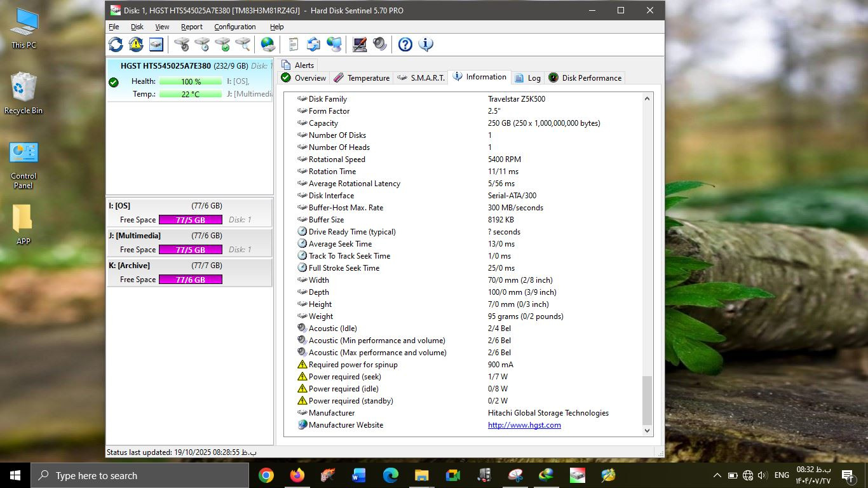Image resolution: width=868 pixels, height=488 pixels.
Task: Open Google Chrome from the taskbar
Action: coord(266,475)
